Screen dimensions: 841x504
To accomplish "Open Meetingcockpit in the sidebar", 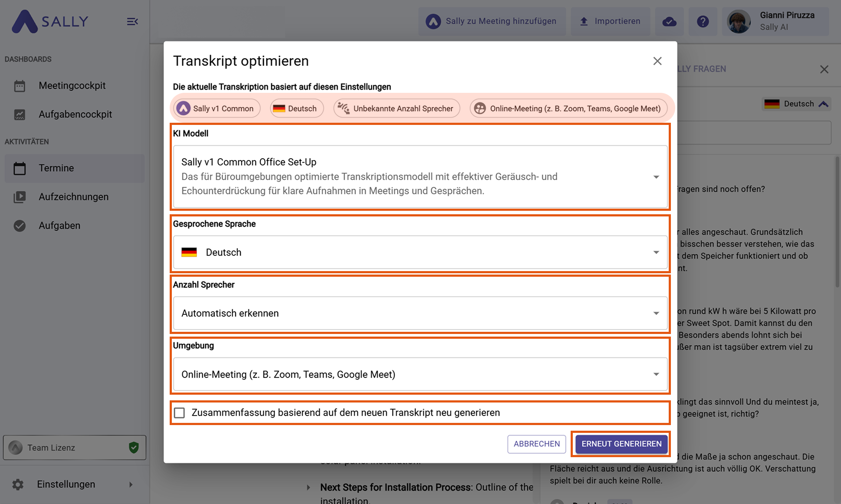I will (72, 85).
